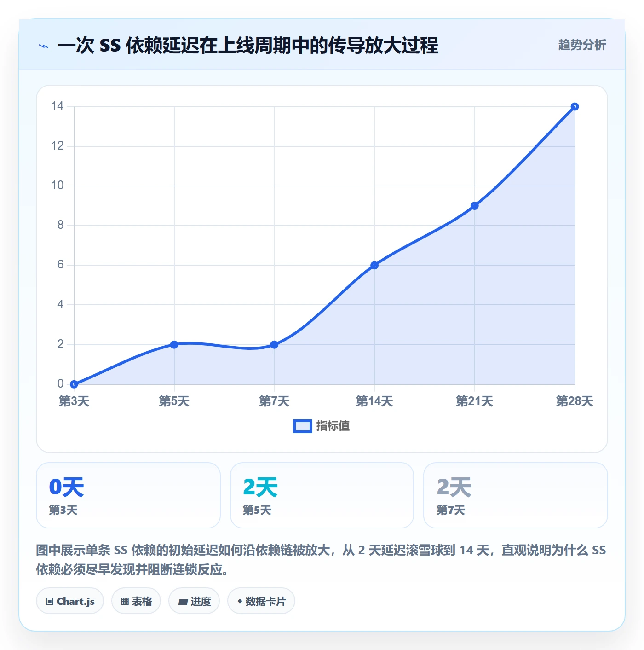The height and width of the screenshot is (650, 644).
Task: Click the square icon in Chart.js chip
Action: (50, 601)
